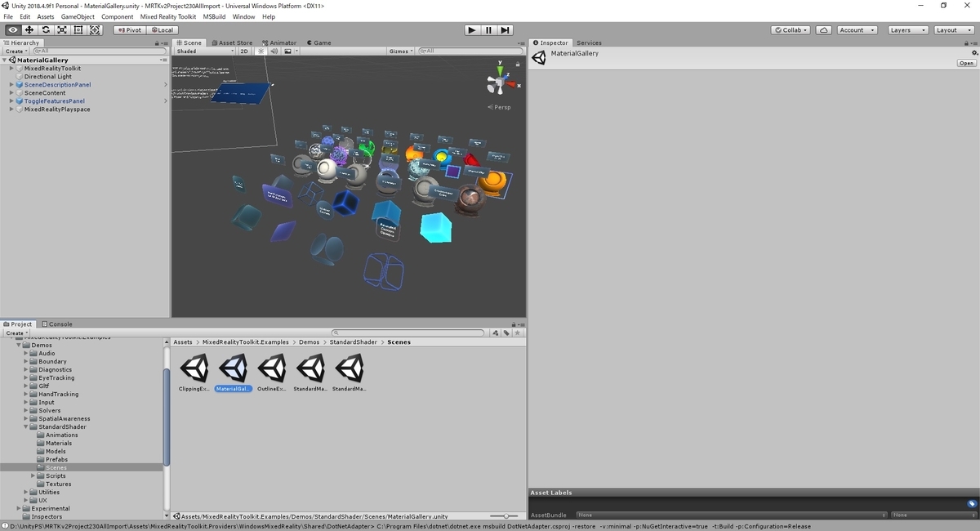Image resolution: width=980 pixels, height=531 pixels.
Task: Focus the Hierarchy search field
Action: (99, 51)
